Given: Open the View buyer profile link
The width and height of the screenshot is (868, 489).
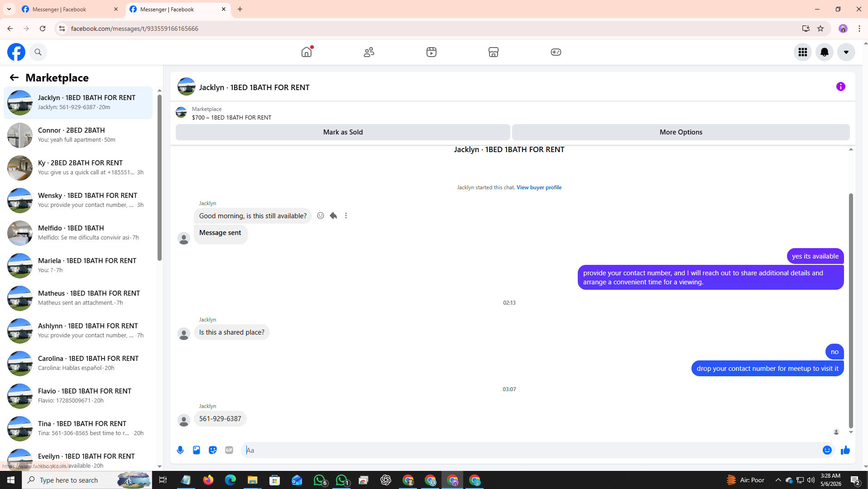Looking at the screenshot, I should pyautogui.click(x=539, y=187).
